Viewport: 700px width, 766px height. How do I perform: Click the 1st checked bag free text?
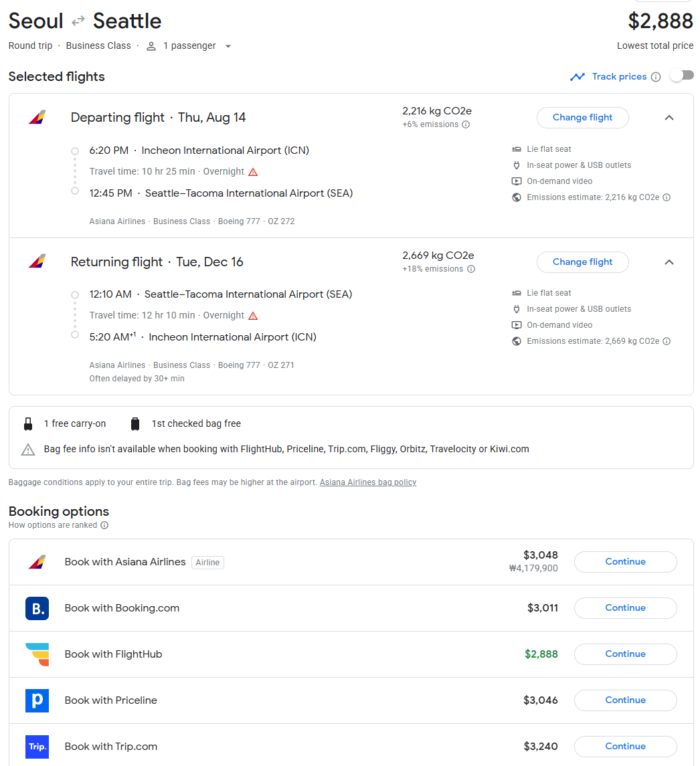tap(196, 423)
